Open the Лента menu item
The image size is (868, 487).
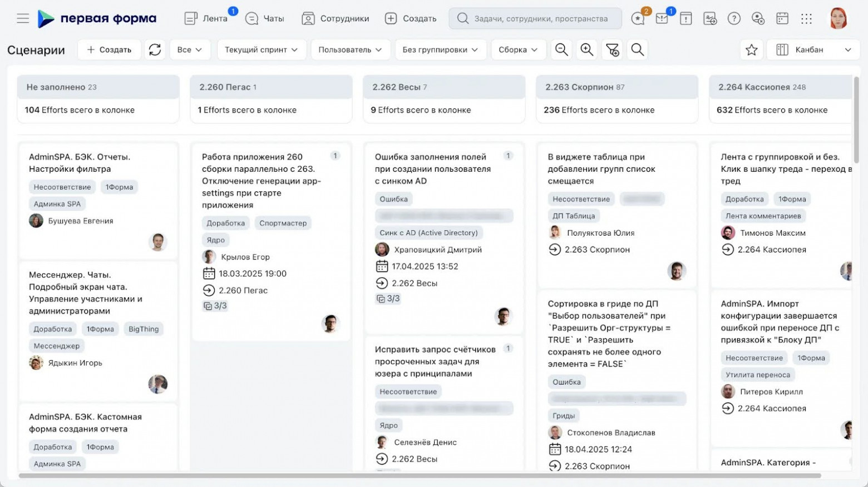point(206,18)
